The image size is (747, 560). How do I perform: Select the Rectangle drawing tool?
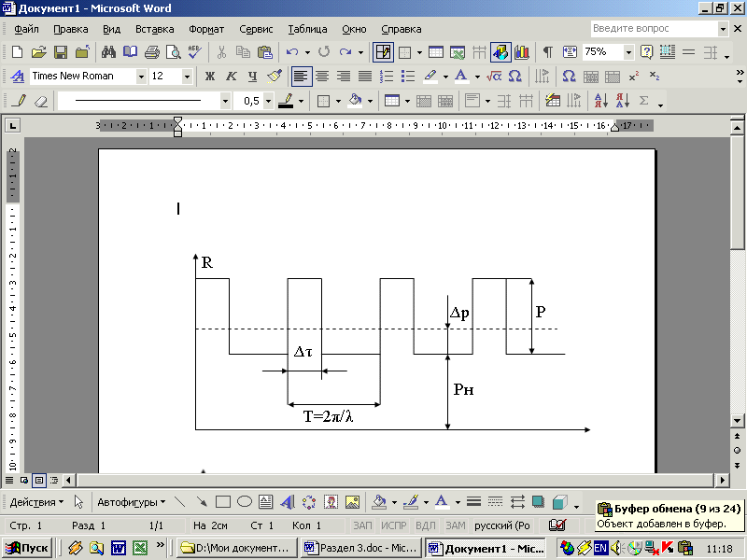(x=224, y=501)
